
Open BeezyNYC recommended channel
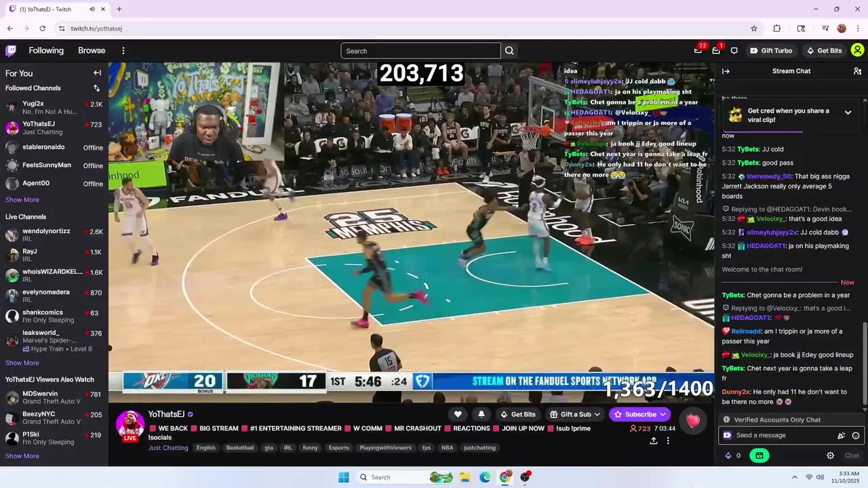(x=54, y=418)
